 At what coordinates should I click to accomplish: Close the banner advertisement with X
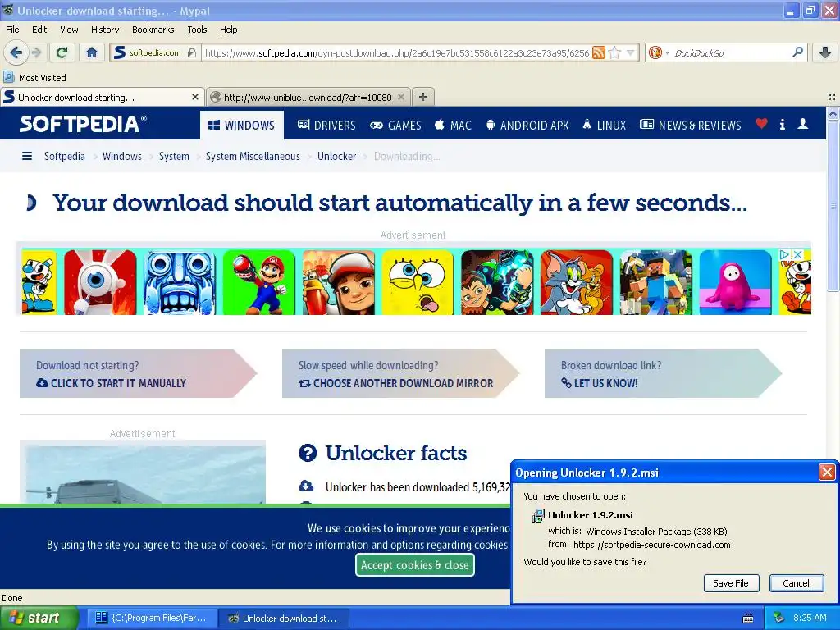797,255
